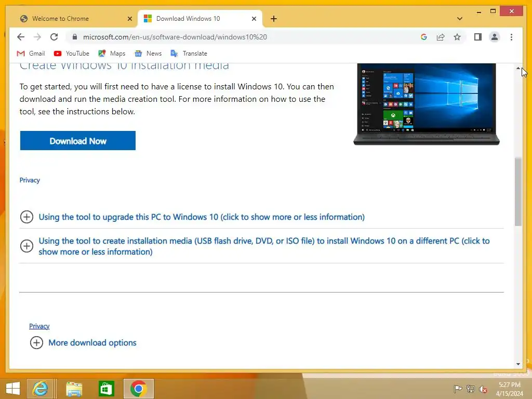The width and height of the screenshot is (532, 399).
Task: Open the tab search chevron dropdown
Action: 460,19
